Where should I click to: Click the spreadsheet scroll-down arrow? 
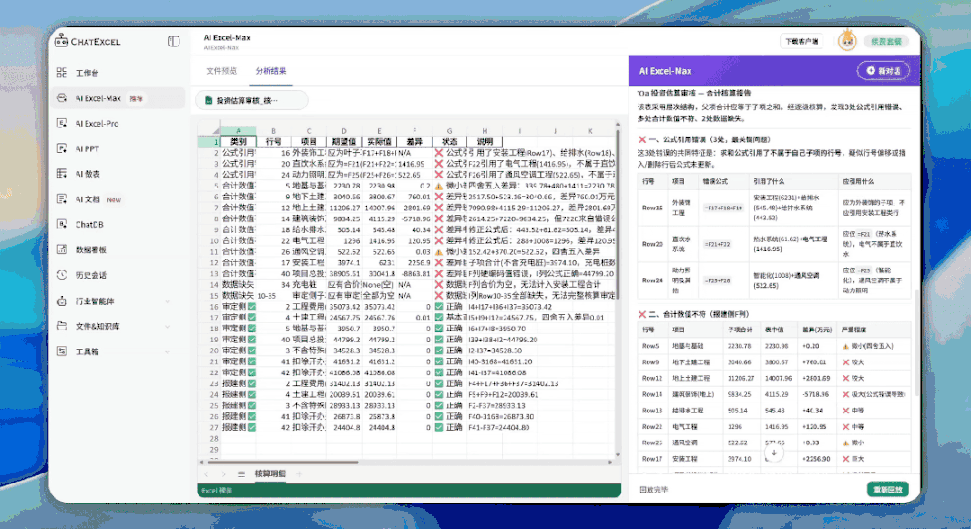click(617, 454)
